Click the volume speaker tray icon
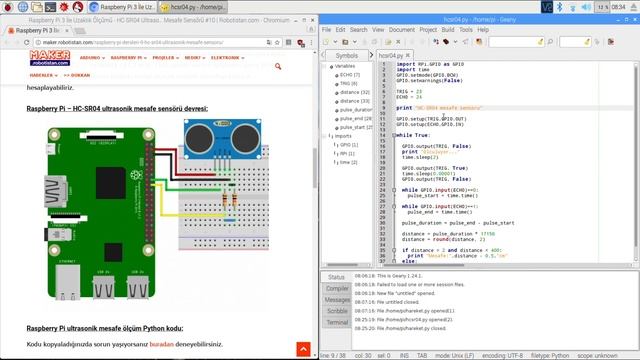Image resolution: width=640 pixels, height=360 pixels. pos(586,7)
